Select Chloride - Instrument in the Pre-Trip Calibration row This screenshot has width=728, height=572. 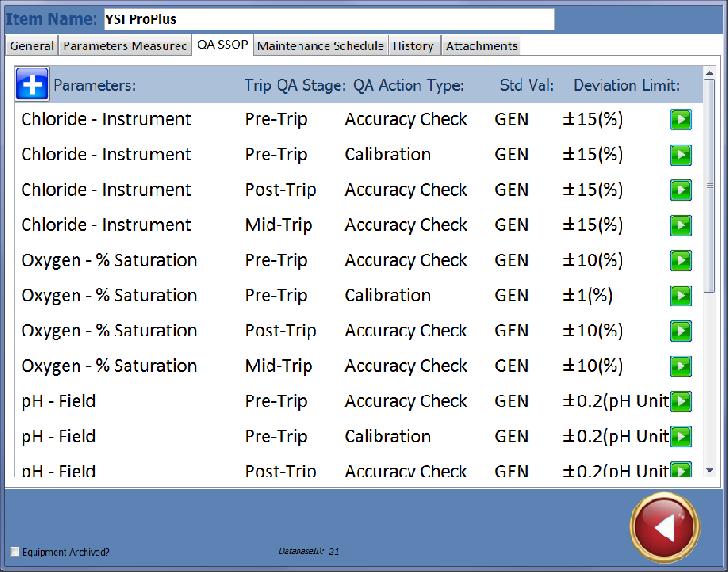(106, 155)
